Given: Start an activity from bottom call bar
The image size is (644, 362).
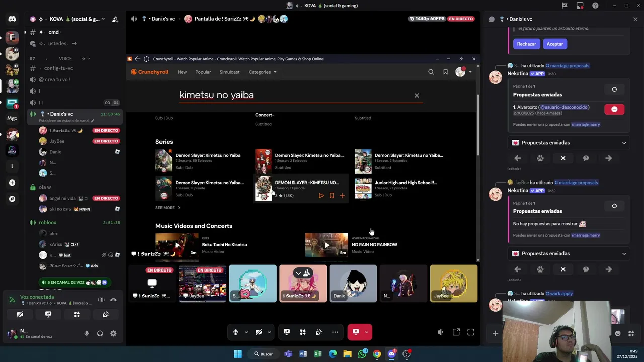Looking at the screenshot, I should point(303,332).
